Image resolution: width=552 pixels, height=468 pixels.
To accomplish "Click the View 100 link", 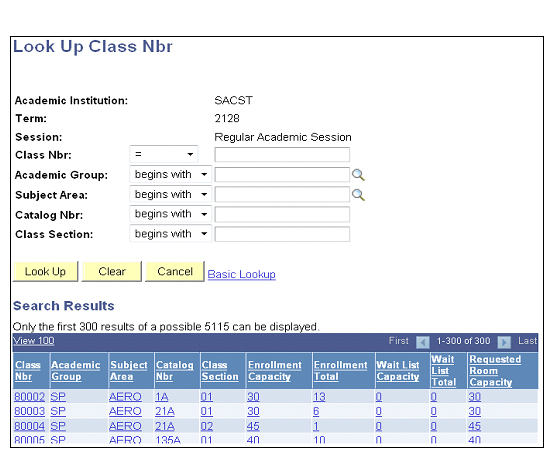I will [x=33, y=341].
